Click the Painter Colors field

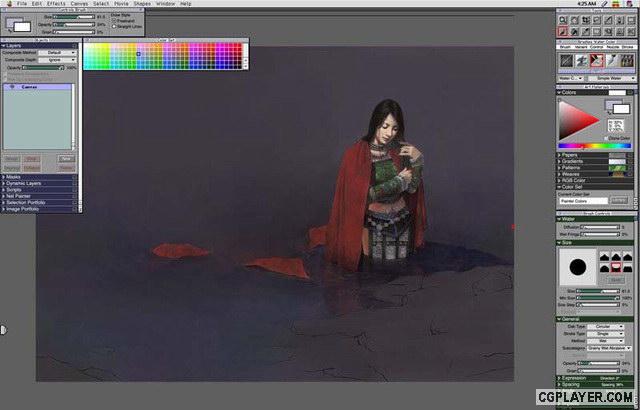point(583,201)
